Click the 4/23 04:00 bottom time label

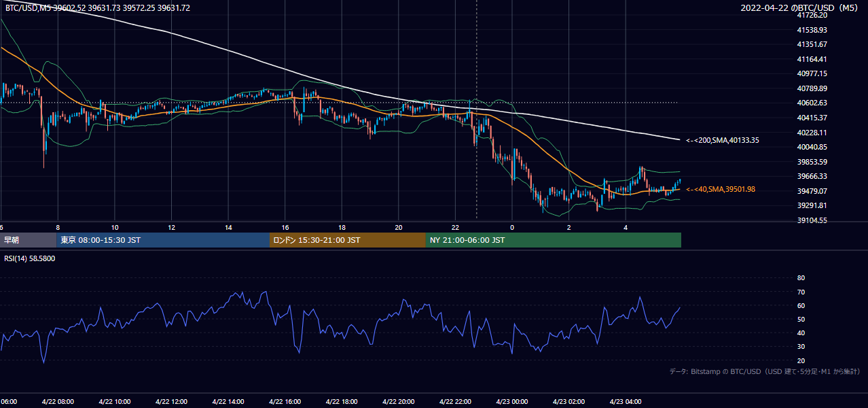626,402
